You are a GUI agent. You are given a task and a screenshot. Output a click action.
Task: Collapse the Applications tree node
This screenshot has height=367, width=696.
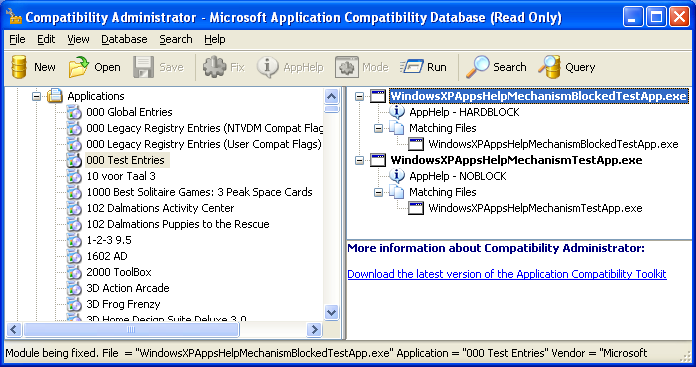point(37,96)
